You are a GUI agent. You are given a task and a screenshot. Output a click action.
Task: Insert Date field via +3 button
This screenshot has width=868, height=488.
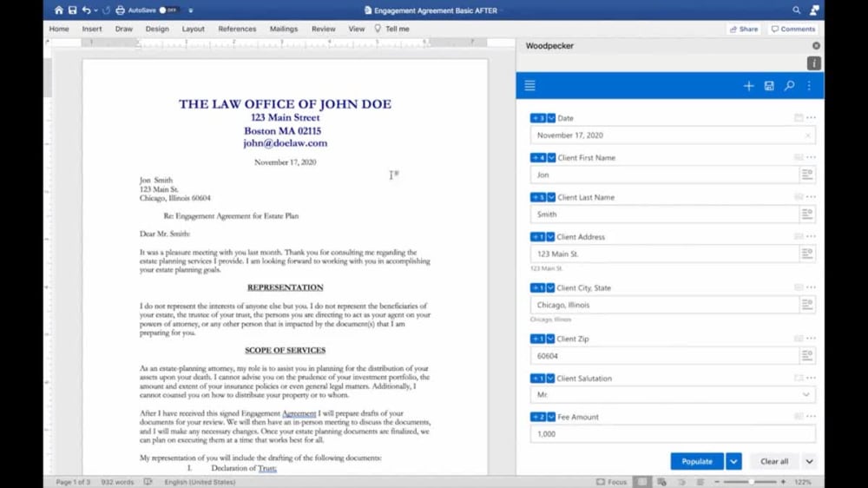(538, 118)
